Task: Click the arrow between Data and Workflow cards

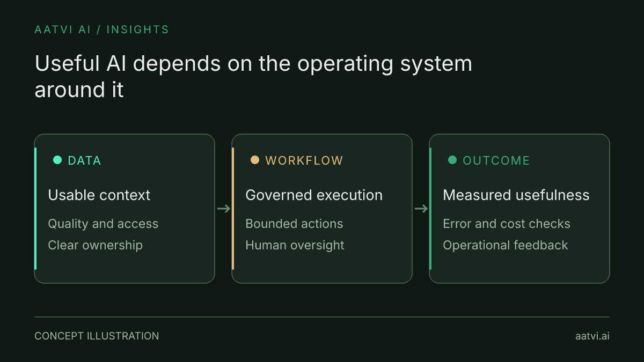Action: click(223, 209)
